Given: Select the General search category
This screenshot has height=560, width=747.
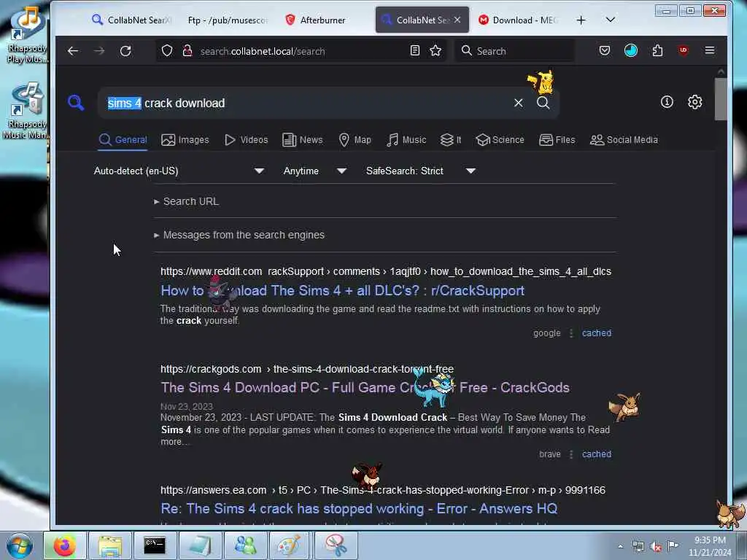Looking at the screenshot, I should coord(123,140).
